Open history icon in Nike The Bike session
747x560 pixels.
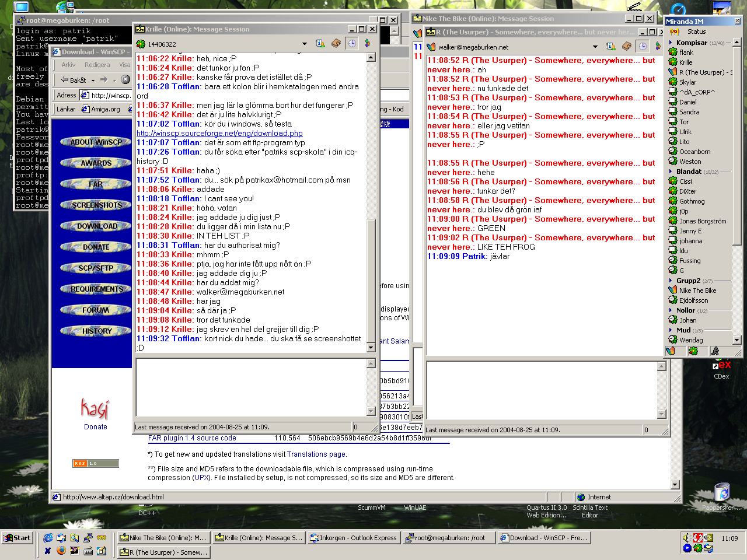pos(627,47)
